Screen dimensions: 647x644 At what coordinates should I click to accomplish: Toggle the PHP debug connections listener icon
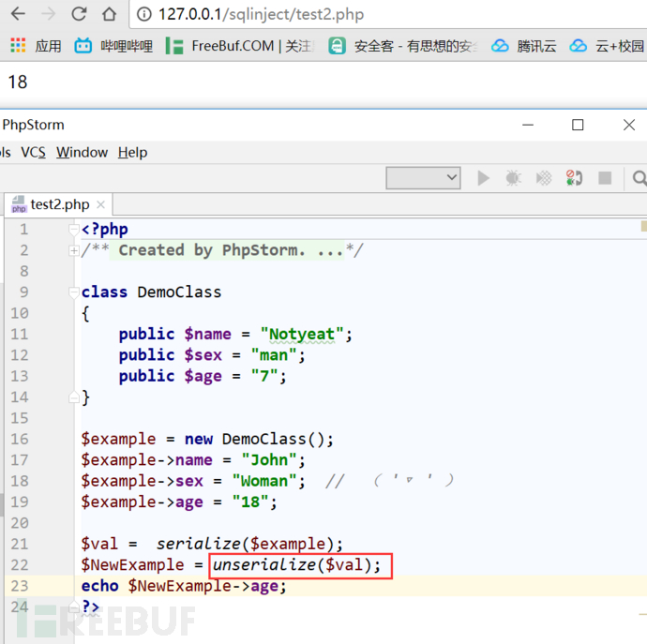click(x=574, y=178)
